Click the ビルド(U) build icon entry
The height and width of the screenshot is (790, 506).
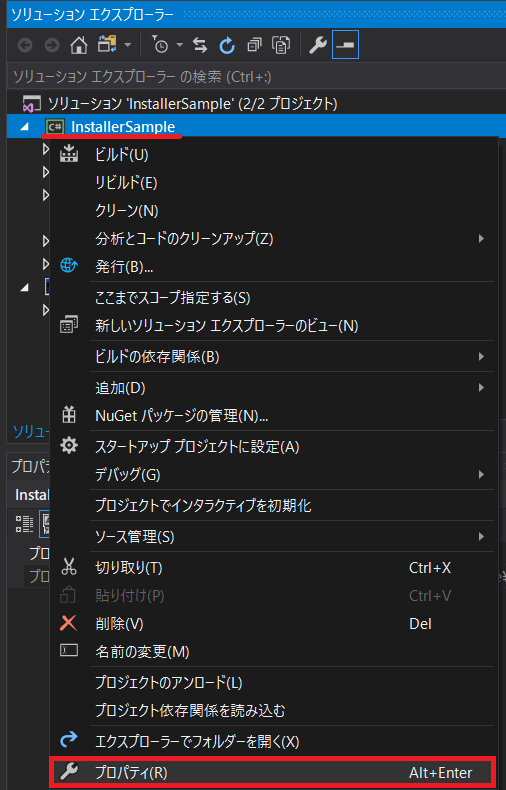[274, 154]
